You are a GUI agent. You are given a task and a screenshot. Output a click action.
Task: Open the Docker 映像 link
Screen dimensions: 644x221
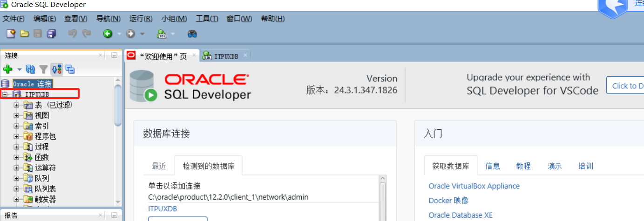click(448, 201)
